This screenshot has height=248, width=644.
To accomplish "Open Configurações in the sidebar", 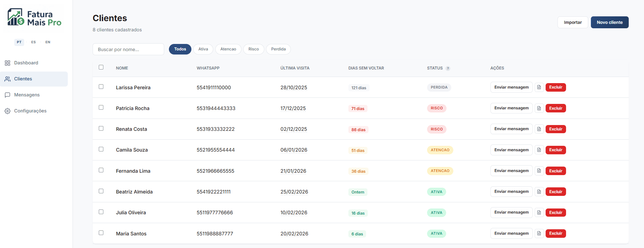I will point(30,111).
